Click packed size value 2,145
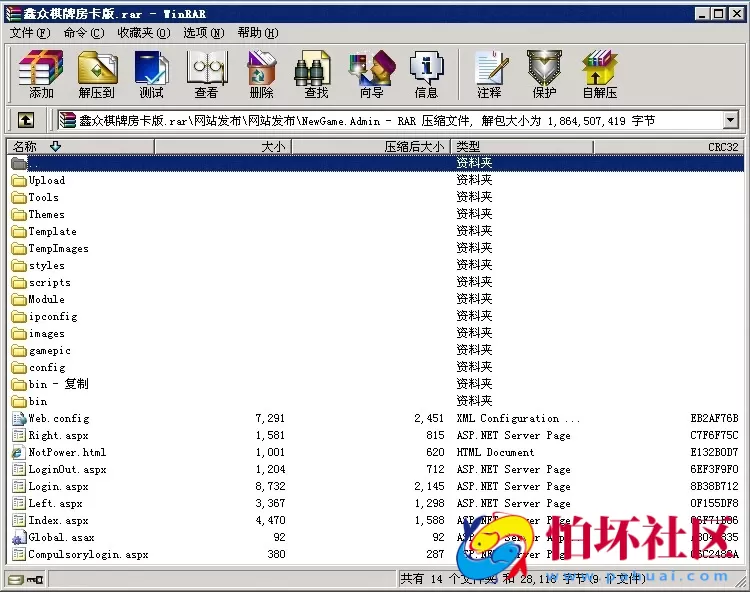Image resolution: width=750 pixels, height=592 pixels. point(430,486)
